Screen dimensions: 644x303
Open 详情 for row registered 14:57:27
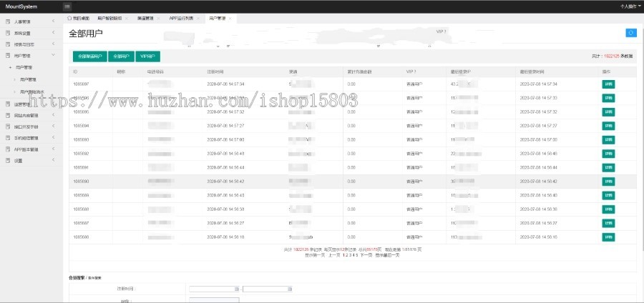pyautogui.click(x=608, y=126)
